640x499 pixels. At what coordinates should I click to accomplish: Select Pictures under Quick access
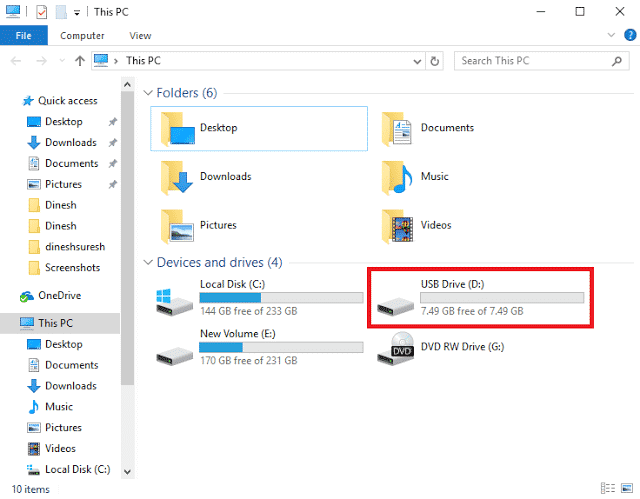pos(63,184)
